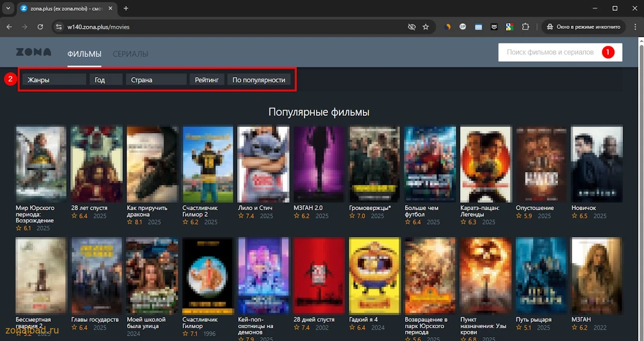
Task: Open the black shield extension icon
Action: [x=494, y=27]
